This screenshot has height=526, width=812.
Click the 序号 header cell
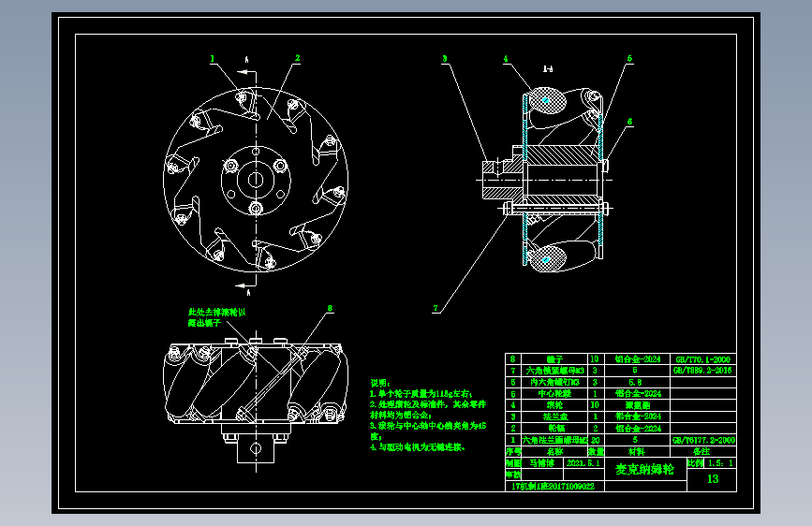pos(513,451)
